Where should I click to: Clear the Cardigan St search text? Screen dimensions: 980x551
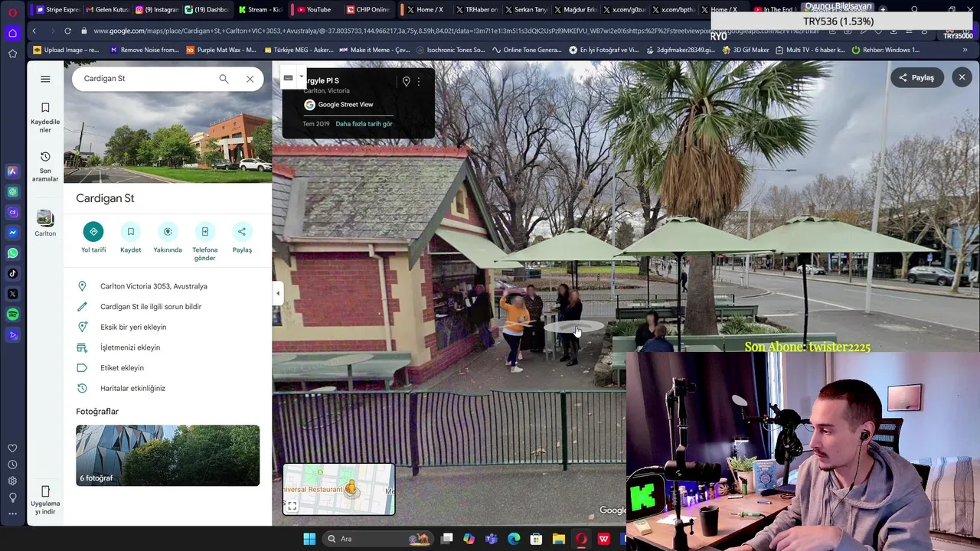point(250,79)
